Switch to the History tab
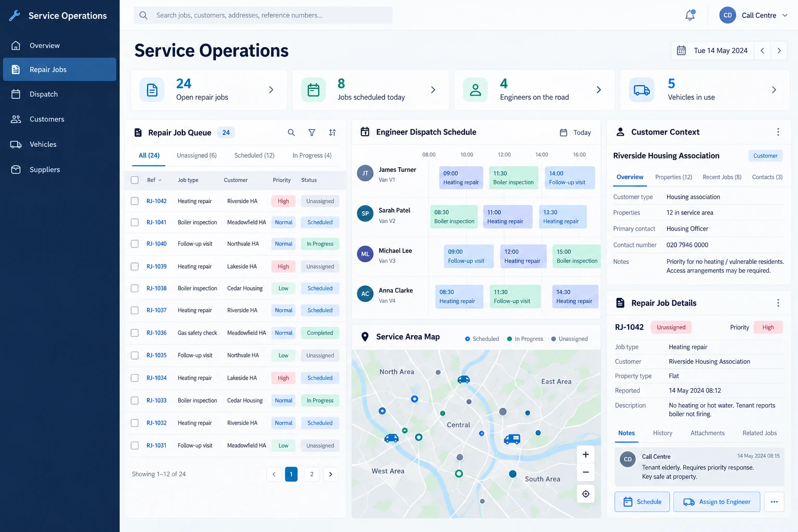Viewport: 798px width, 532px height. (662, 433)
